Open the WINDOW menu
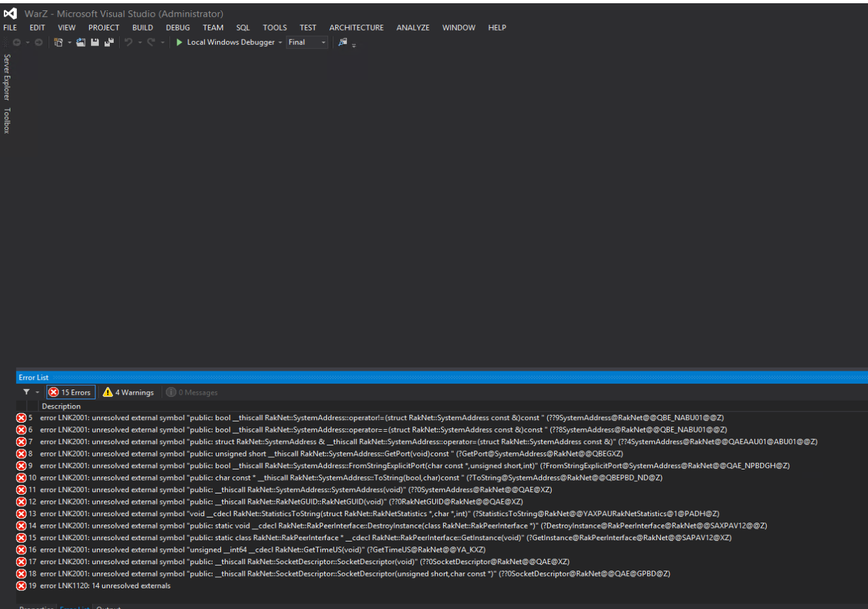The width and height of the screenshot is (868, 609). (x=459, y=28)
